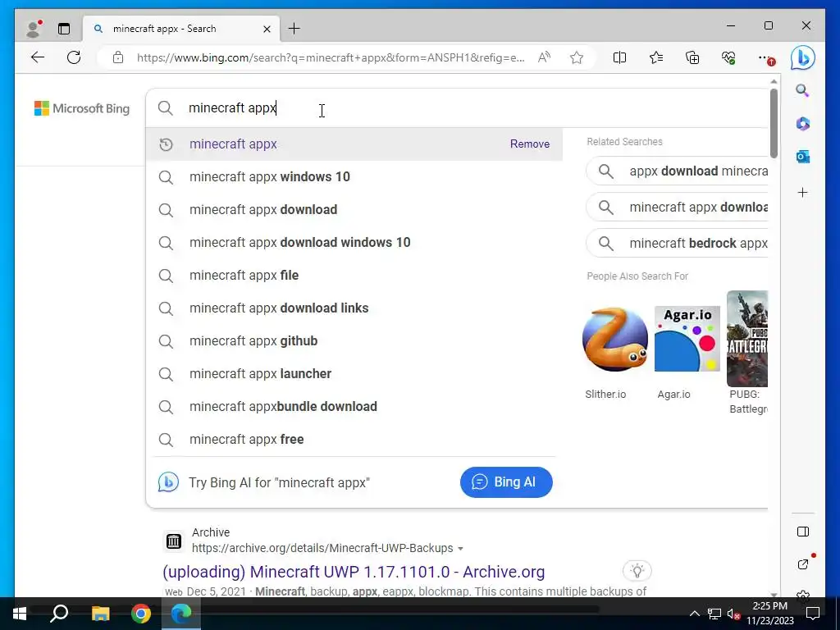Open Google Chrome from taskbar
This screenshot has width=840, height=630.
141,614
